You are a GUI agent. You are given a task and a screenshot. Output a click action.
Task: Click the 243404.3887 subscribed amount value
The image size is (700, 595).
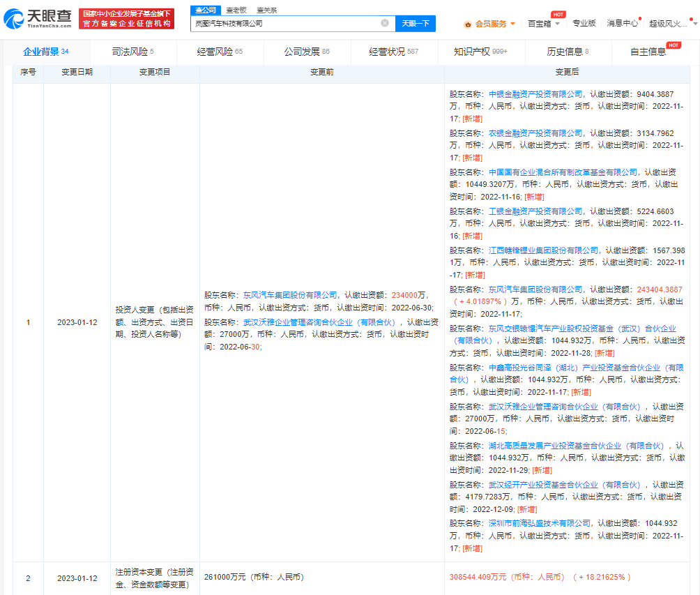(x=660, y=289)
